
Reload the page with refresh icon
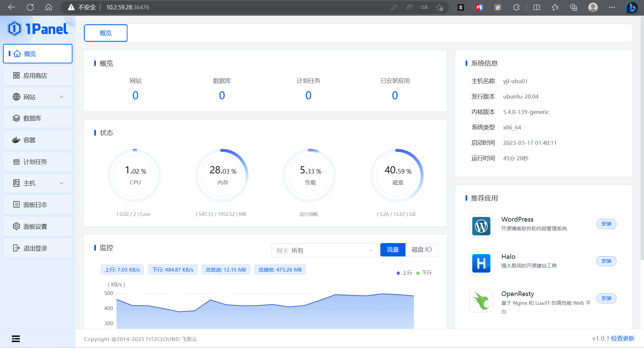tap(30, 7)
